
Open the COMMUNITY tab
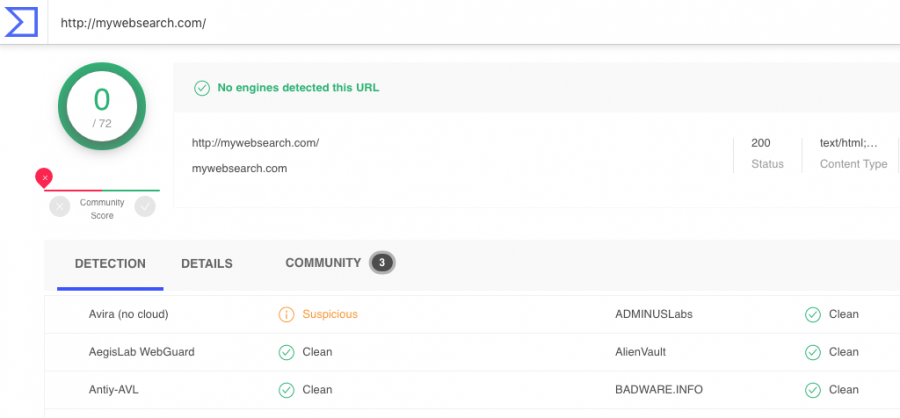pyautogui.click(x=323, y=263)
